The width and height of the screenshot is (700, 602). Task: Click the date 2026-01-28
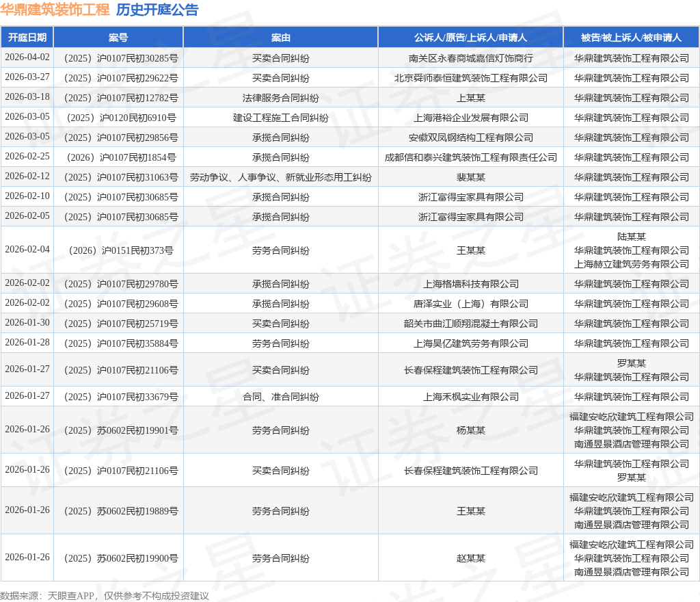click(x=27, y=343)
